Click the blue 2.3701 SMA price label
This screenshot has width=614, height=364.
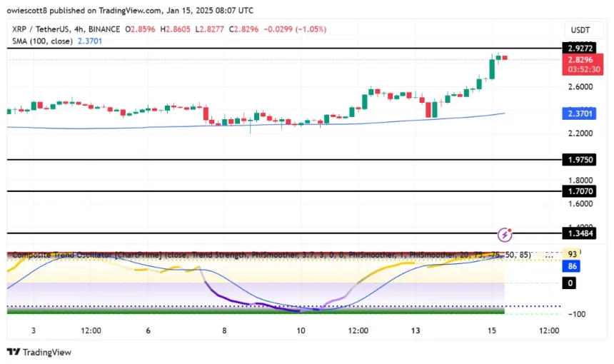point(580,113)
